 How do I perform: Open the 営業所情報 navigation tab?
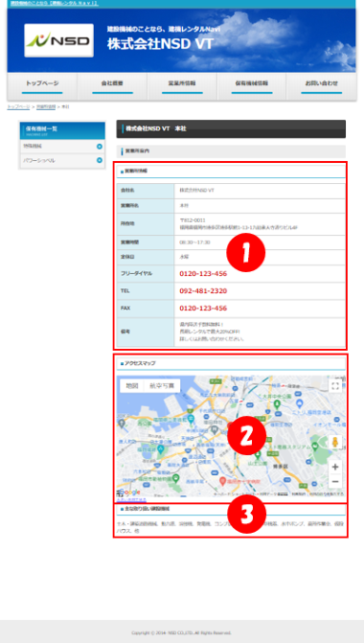[x=182, y=86]
